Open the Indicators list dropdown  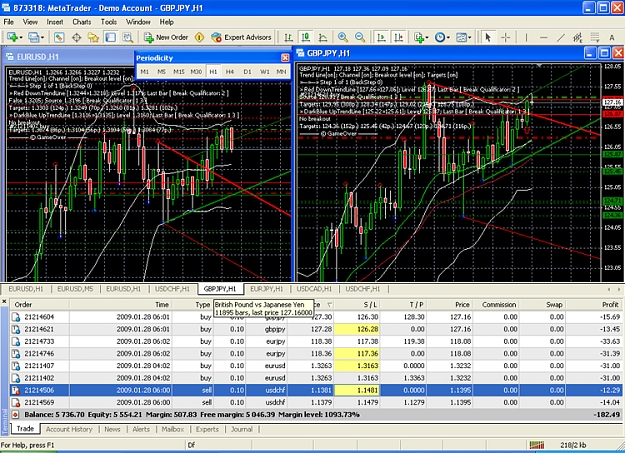(421, 37)
